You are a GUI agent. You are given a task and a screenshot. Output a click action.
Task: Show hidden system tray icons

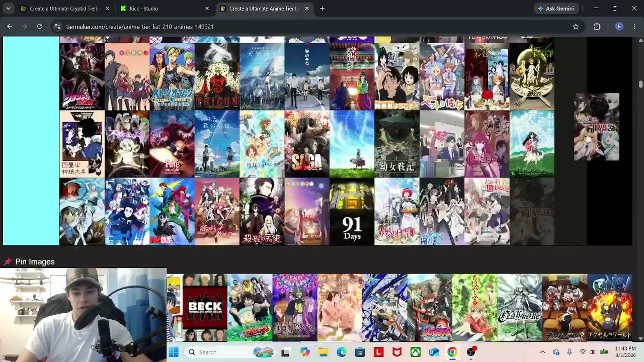coord(542,352)
